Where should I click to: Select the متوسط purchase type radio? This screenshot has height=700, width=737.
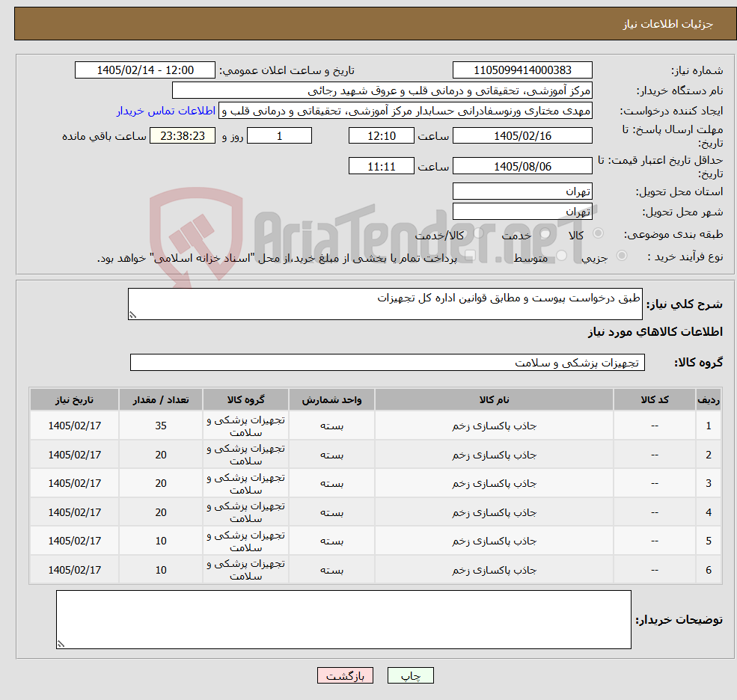click(x=562, y=256)
